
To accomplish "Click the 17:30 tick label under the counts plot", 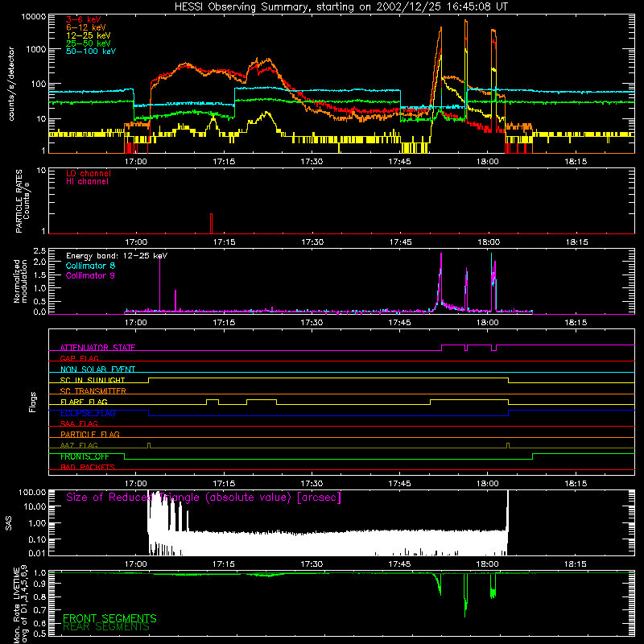I will pos(312,162).
